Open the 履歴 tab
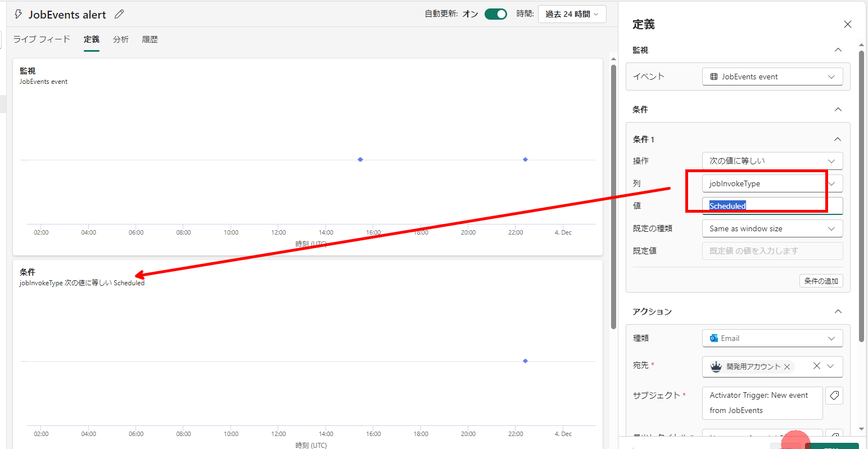 150,39
